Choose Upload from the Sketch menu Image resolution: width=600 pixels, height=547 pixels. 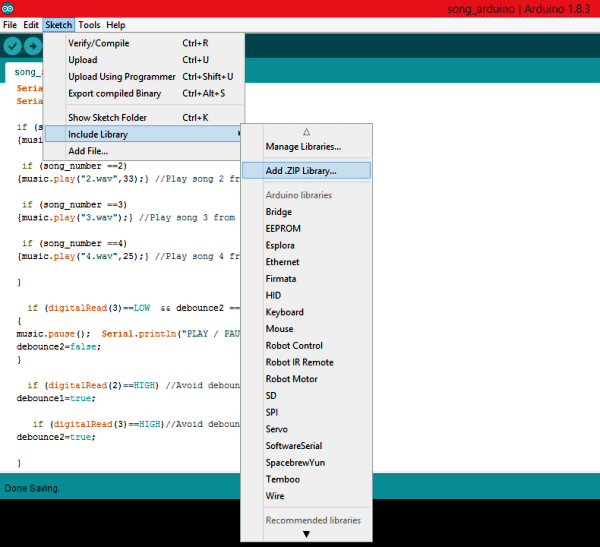pyautogui.click(x=143, y=60)
